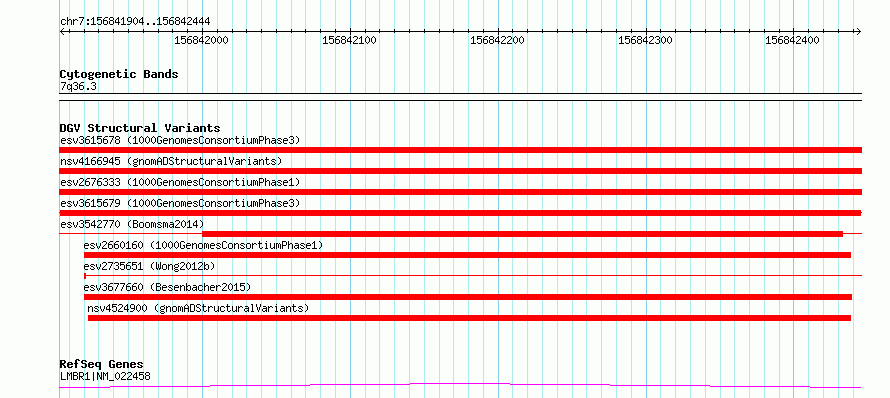Select the esv3542770 Boomsma2014 variant label
The image size is (890, 398).
point(132,224)
